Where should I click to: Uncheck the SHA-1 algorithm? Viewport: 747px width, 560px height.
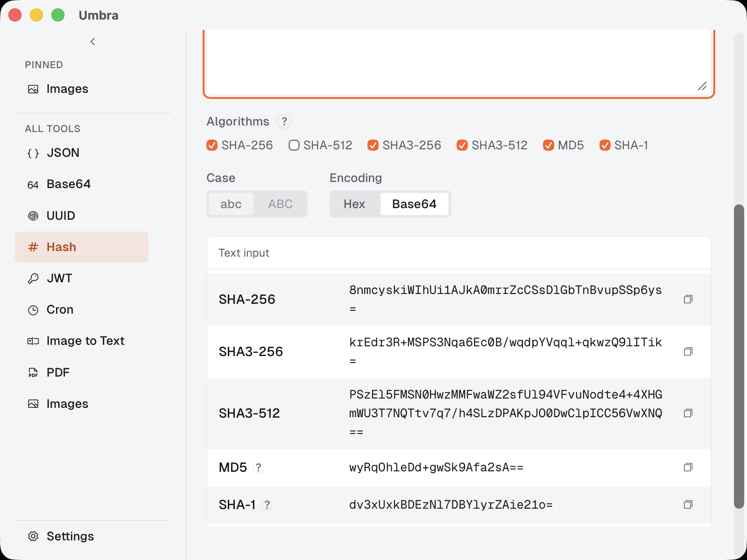pos(605,145)
